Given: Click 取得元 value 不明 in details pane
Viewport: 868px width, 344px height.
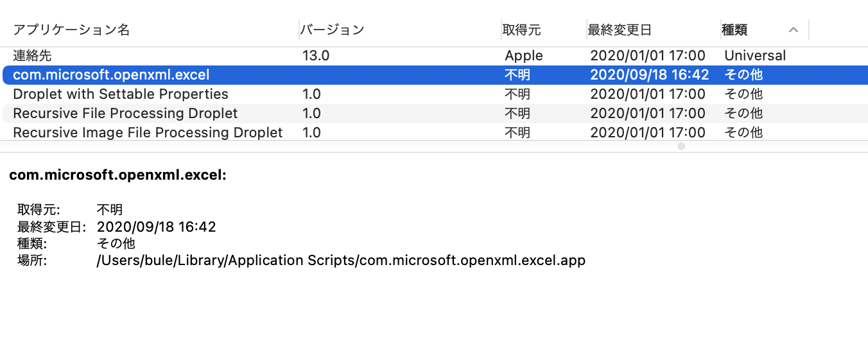Looking at the screenshot, I should tap(109, 210).
